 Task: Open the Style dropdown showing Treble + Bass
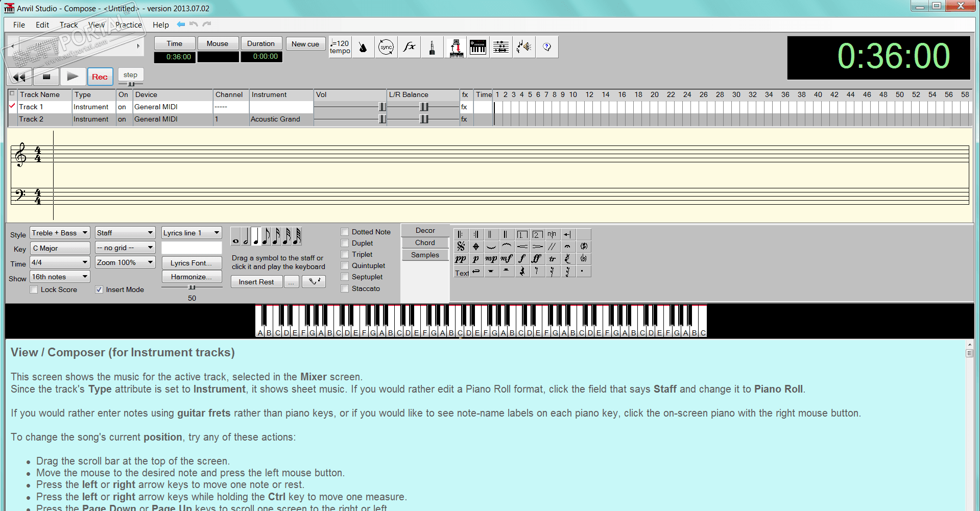60,233
